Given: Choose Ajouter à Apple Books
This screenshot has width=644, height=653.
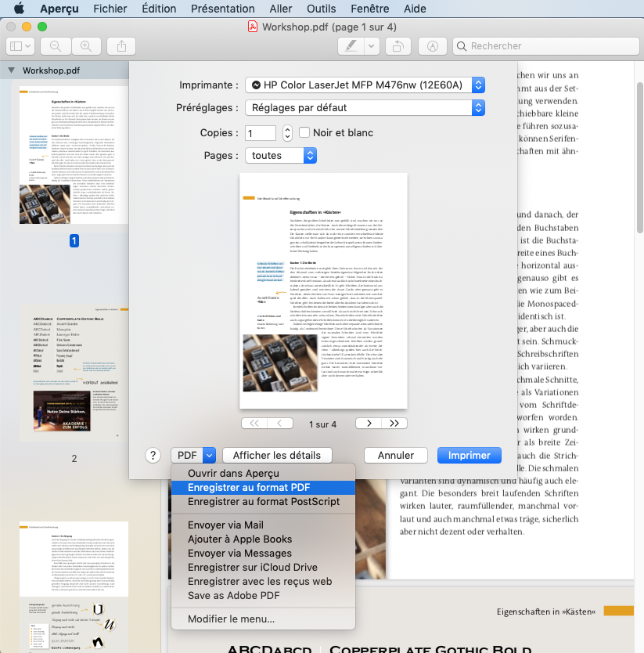Looking at the screenshot, I should coord(263,539).
